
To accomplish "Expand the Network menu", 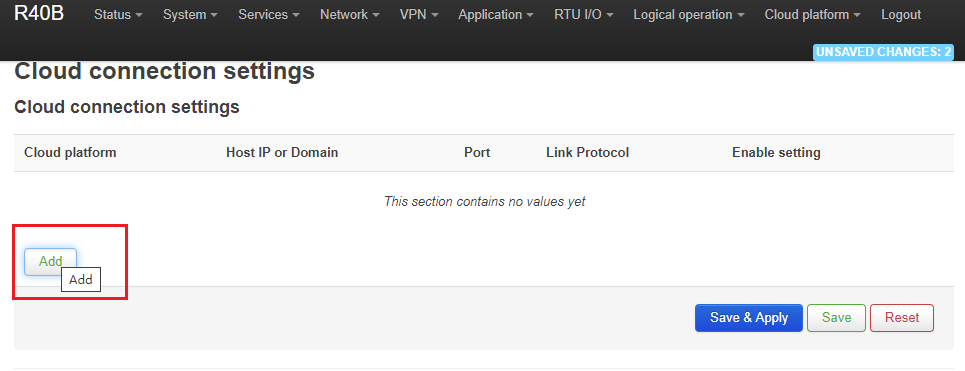I will (x=350, y=15).
